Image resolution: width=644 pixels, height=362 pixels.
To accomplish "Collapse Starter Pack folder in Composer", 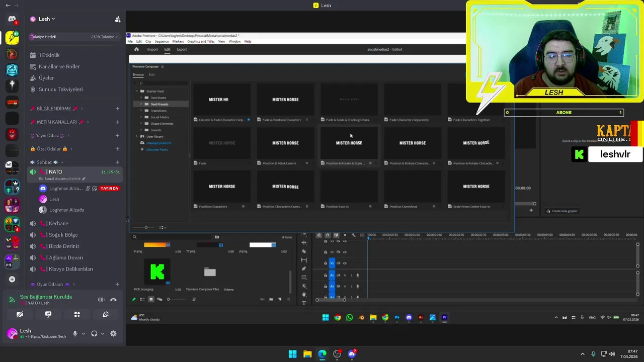I will (136, 91).
